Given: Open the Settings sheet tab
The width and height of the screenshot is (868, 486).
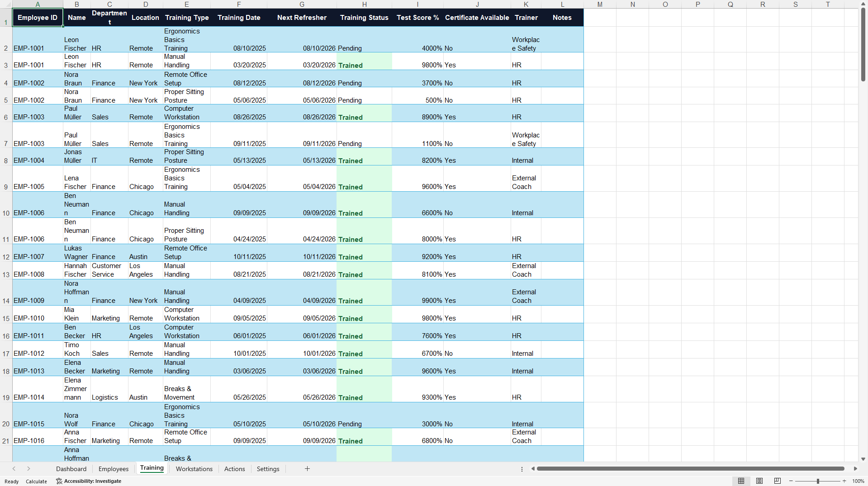Looking at the screenshot, I should pyautogui.click(x=268, y=469).
